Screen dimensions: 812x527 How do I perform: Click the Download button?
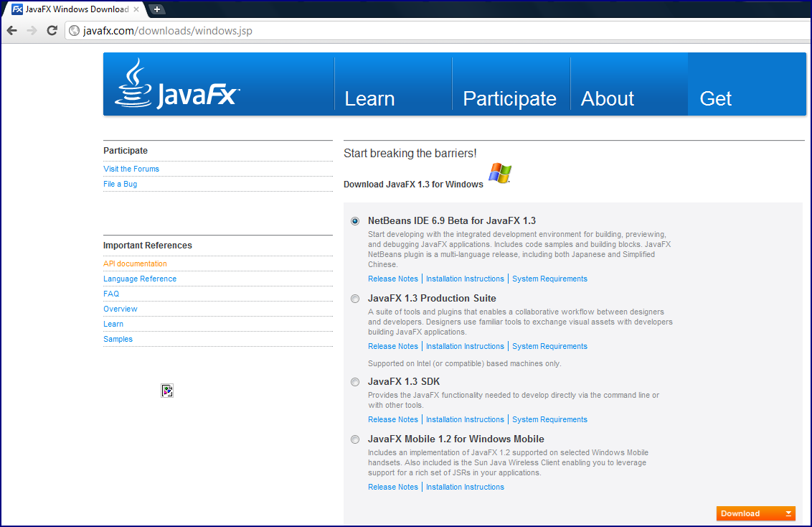click(755, 513)
